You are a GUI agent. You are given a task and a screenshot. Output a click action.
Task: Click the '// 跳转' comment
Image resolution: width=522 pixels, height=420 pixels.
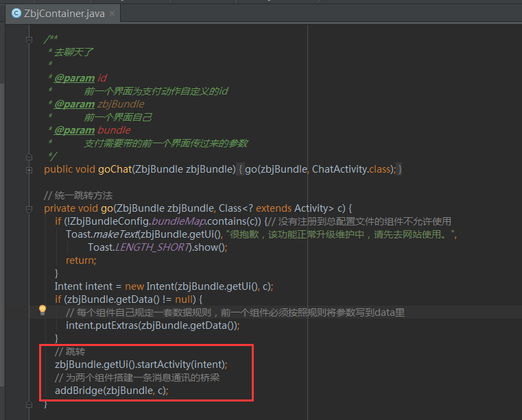(70, 351)
